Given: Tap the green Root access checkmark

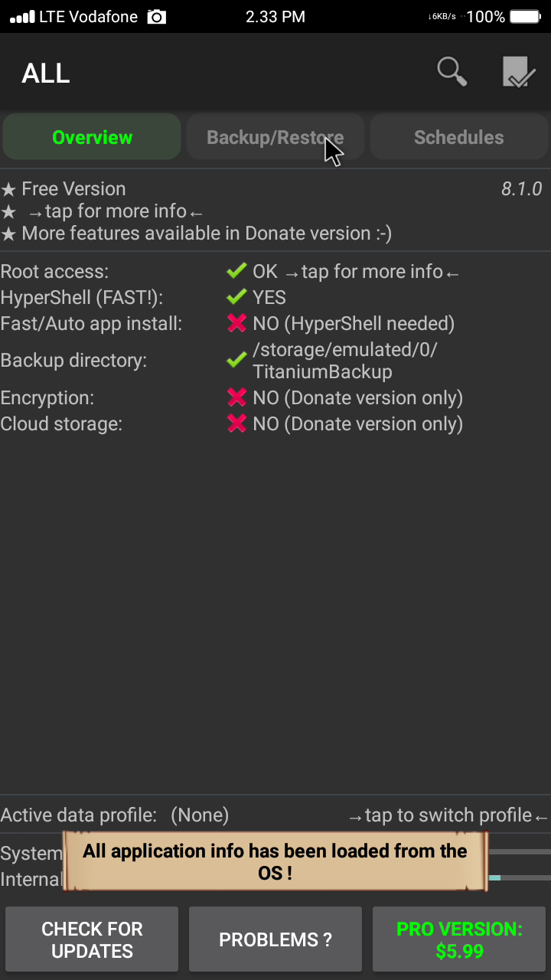Looking at the screenshot, I should (236, 272).
